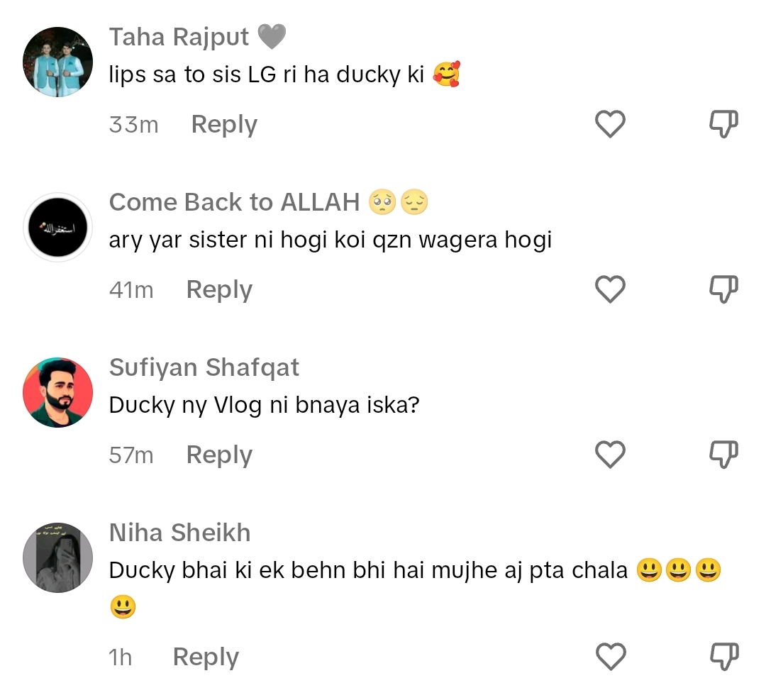The image size is (766, 700).
Task: Select the username Sufiyan Shafqat
Action: tap(204, 367)
